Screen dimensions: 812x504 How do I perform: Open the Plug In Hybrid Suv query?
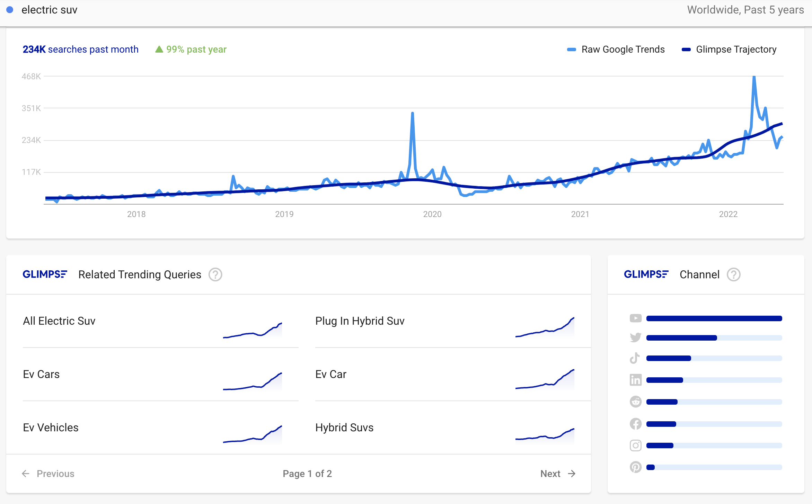(360, 321)
